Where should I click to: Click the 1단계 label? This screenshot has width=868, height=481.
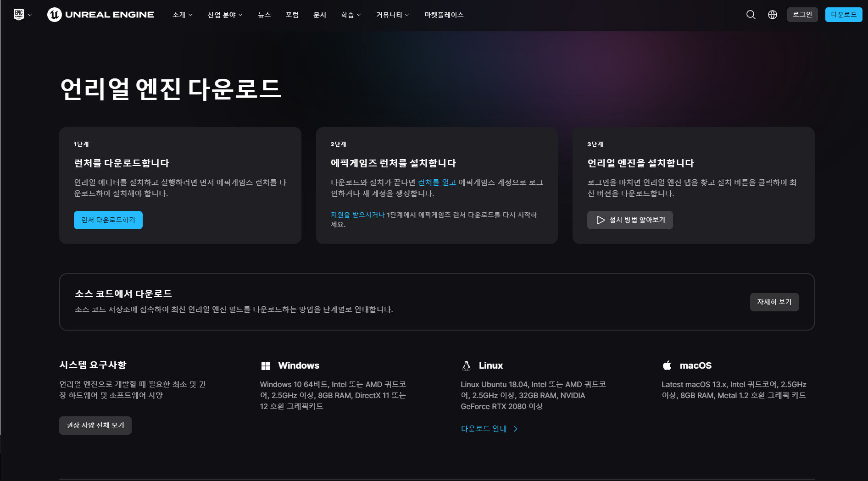coord(81,144)
